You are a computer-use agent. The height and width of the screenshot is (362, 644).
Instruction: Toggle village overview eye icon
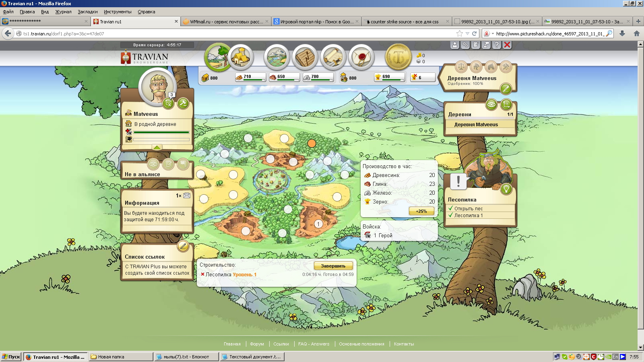click(491, 105)
